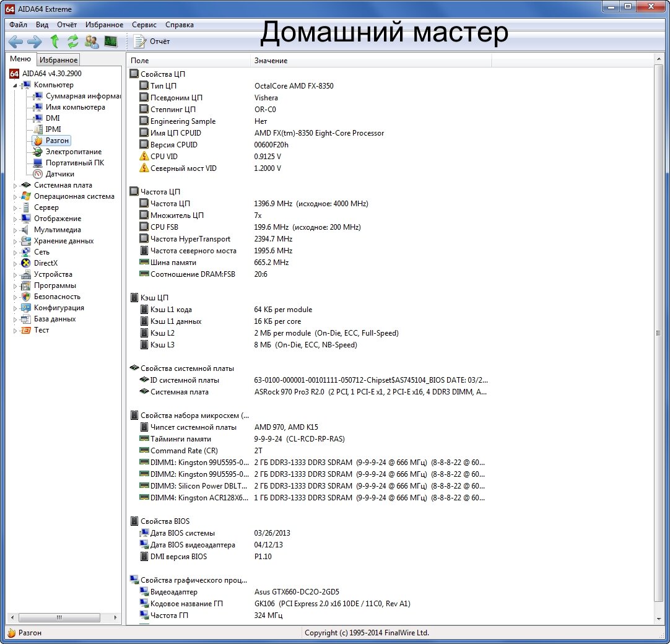Open the Отчёт menu in menu bar
This screenshot has width=670, height=644.
pyautogui.click(x=67, y=25)
